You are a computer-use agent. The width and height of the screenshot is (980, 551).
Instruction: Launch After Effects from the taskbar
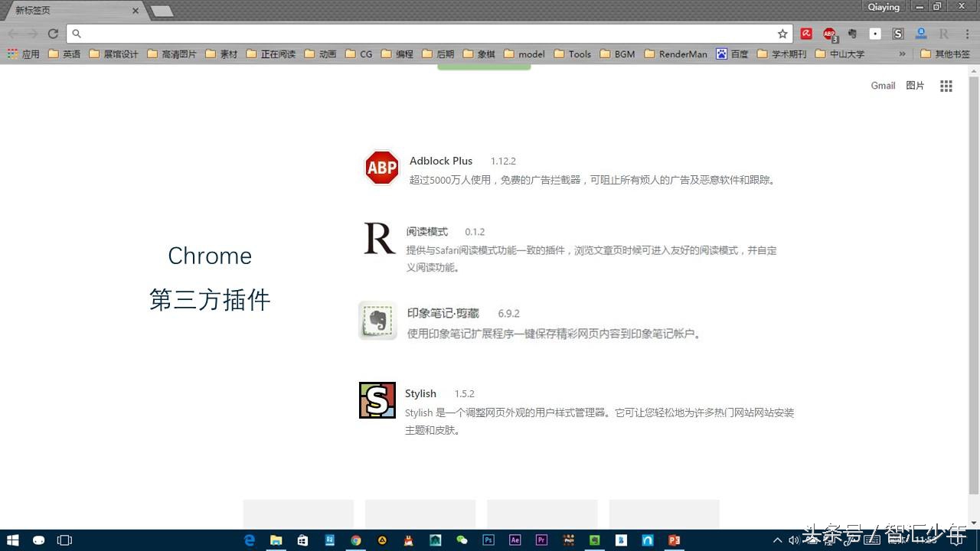click(x=515, y=540)
